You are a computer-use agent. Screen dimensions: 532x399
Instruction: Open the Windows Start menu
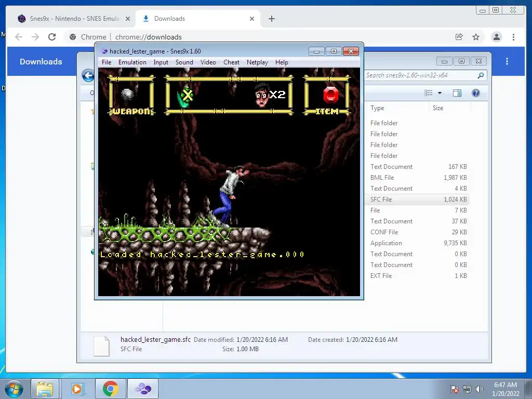coord(13,389)
